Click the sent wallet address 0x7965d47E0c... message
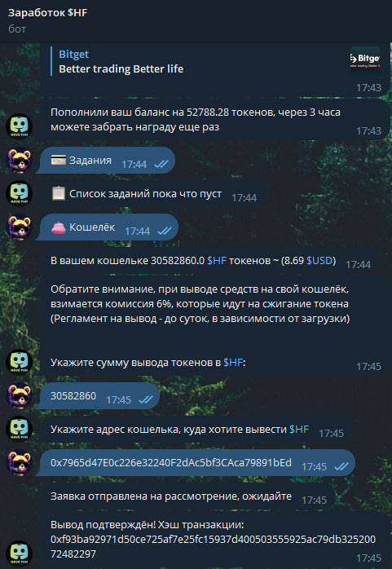This screenshot has width=392, height=569. 196,463
